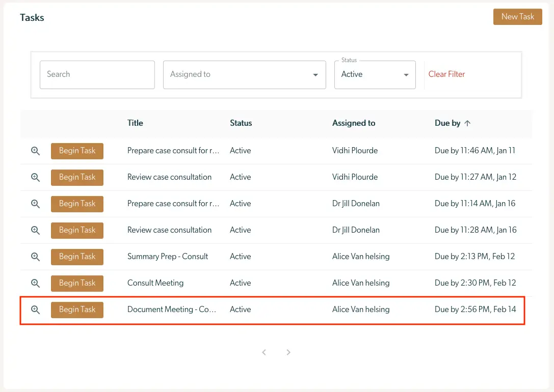Open the magnifier preview for first Prepare case consult task
The width and height of the screenshot is (554, 392).
click(x=35, y=151)
